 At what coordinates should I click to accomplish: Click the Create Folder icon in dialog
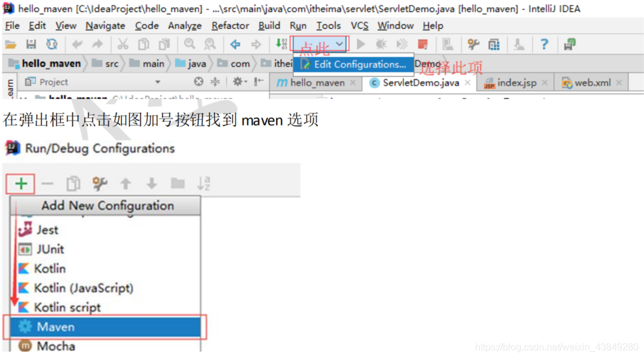(178, 183)
